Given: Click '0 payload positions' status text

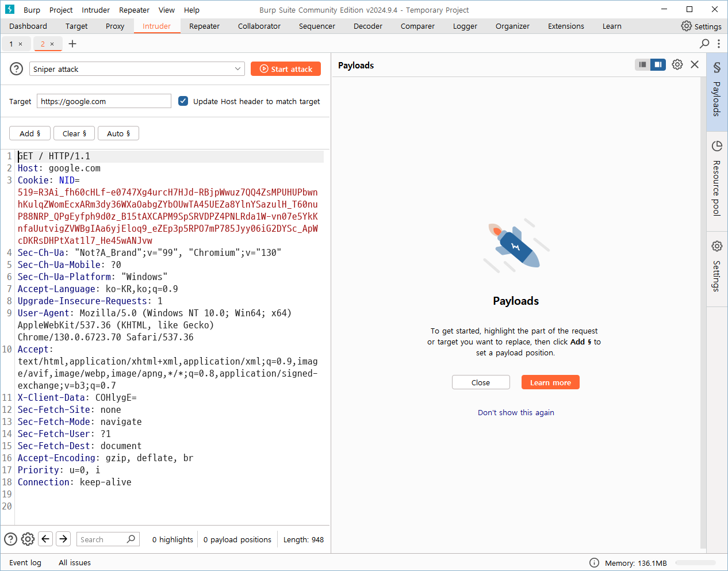Looking at the screenshot, I should (237, 539).
